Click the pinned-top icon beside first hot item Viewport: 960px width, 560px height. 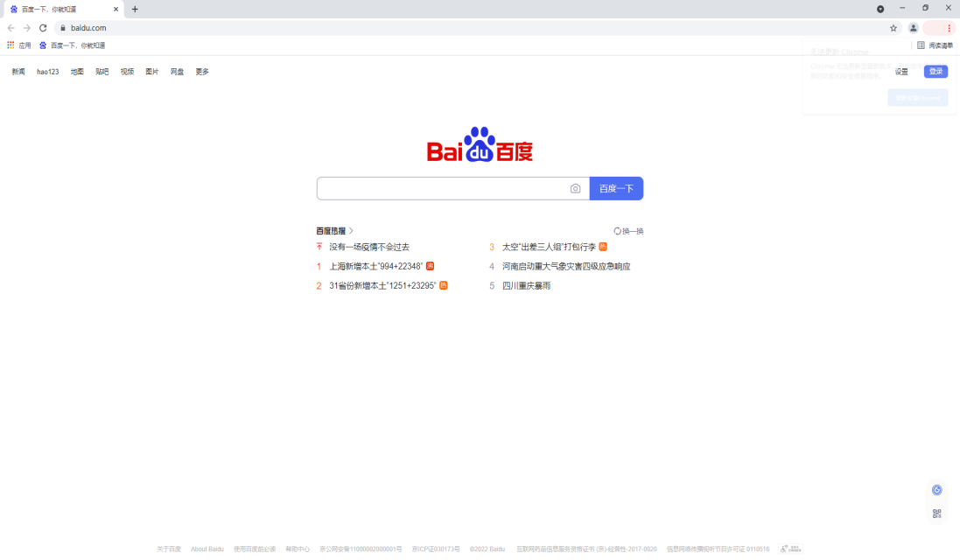(319, 247)
